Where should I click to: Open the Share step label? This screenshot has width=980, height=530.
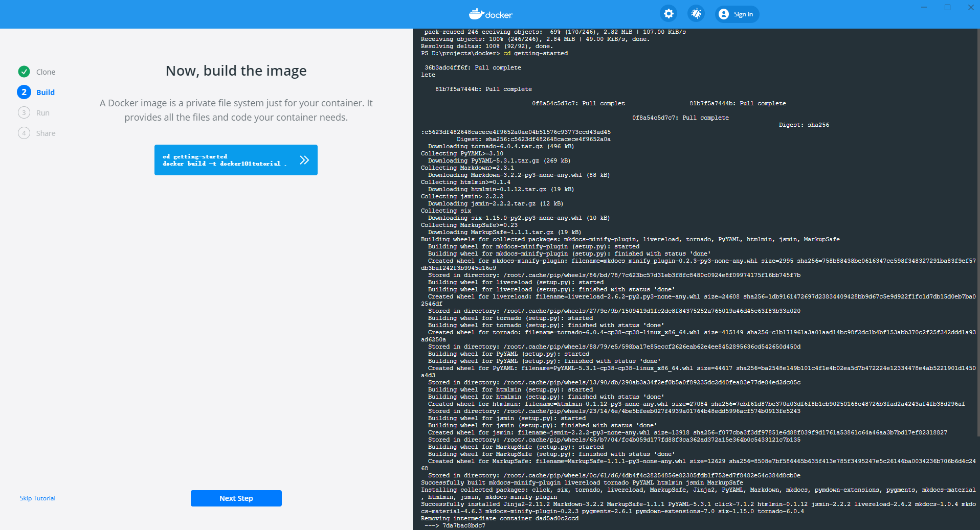point(46,133)
